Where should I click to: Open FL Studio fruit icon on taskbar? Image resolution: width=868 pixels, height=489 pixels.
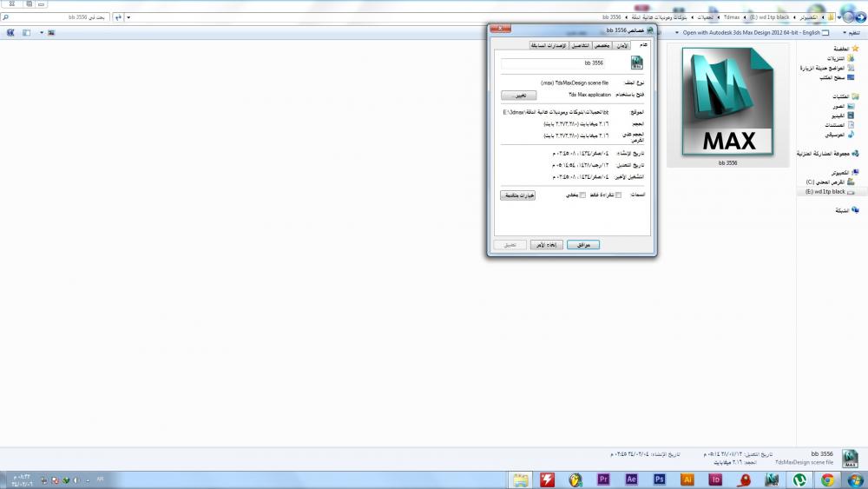point(575,479)
